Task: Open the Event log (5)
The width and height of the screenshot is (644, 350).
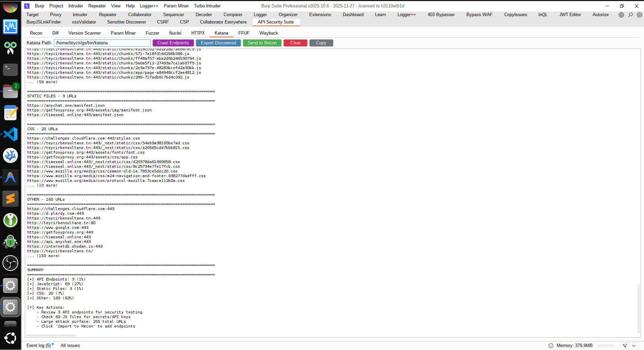Action: click(x=39, y=346)
